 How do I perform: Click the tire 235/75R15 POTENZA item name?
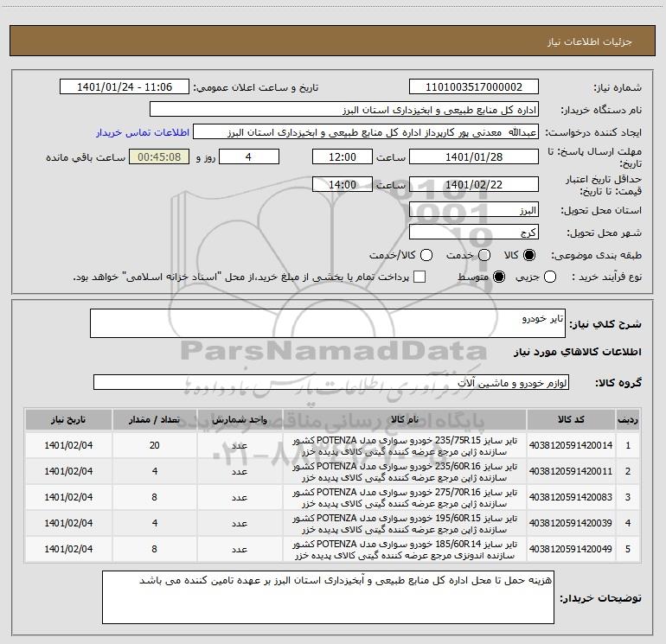(405, 446)
